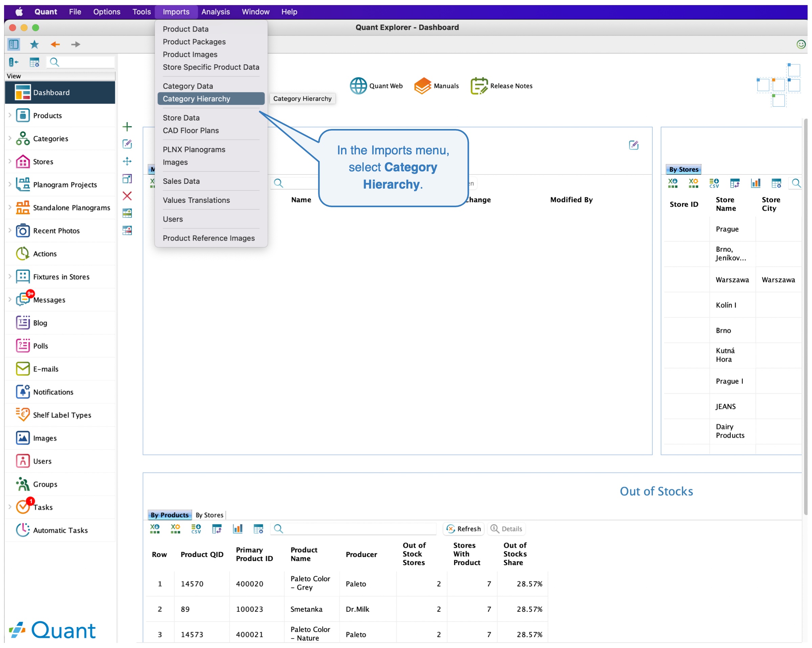This screenshot has width=812, height=648.
Task: Expand the Tasks tree node
Action: pyautogui.click(x=10, y=506)
